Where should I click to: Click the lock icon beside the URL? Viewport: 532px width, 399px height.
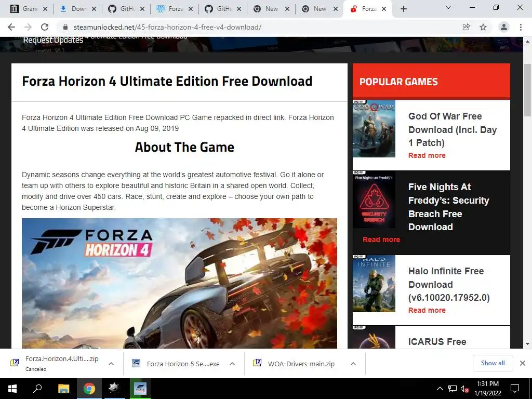tap(65, 27)
